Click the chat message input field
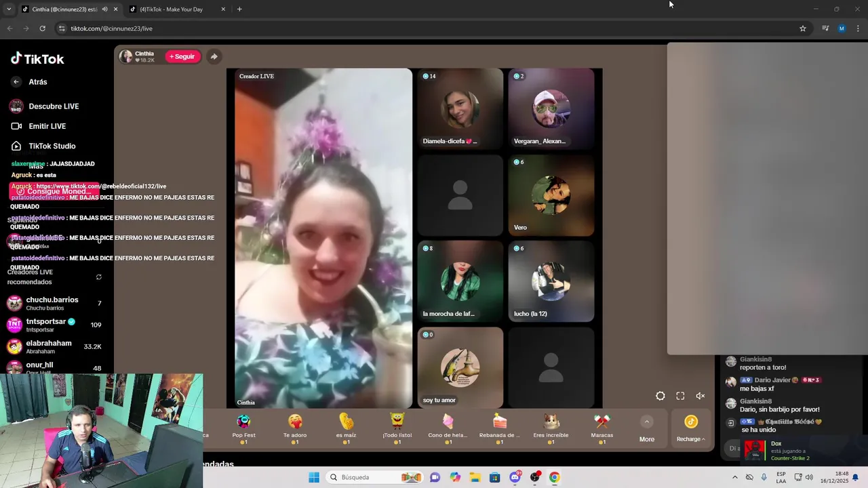Viewport: 868px width, 488px height. tap(733, 448)
